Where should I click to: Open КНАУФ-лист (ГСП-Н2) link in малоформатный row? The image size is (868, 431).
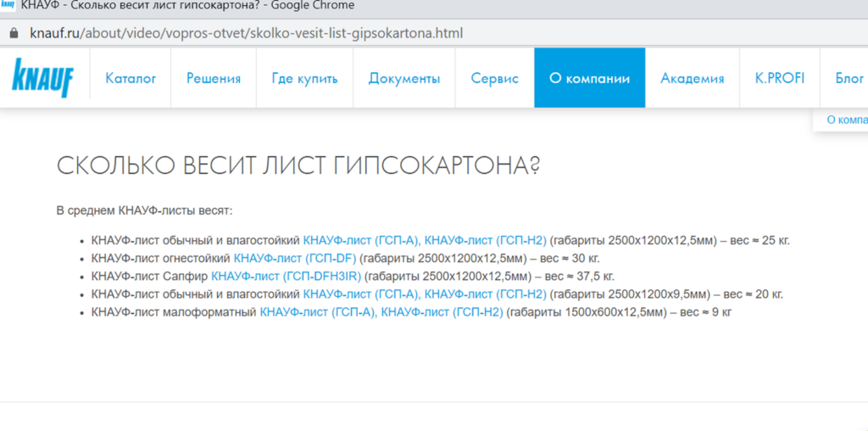(x=442, y=312)
